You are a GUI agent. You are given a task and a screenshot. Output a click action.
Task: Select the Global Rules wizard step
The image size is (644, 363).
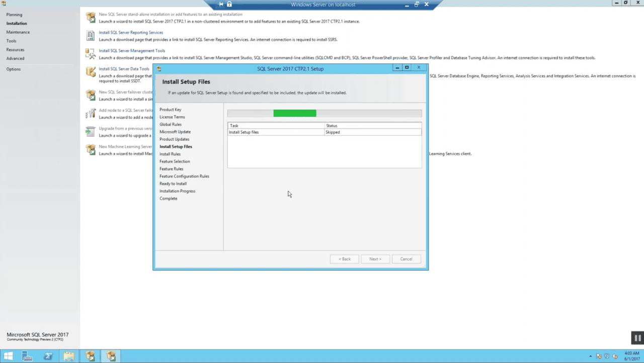(171, 125)
